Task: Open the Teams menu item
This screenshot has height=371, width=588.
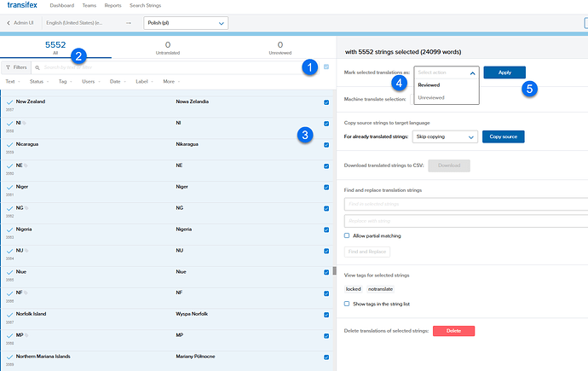Action: (89, 6)
